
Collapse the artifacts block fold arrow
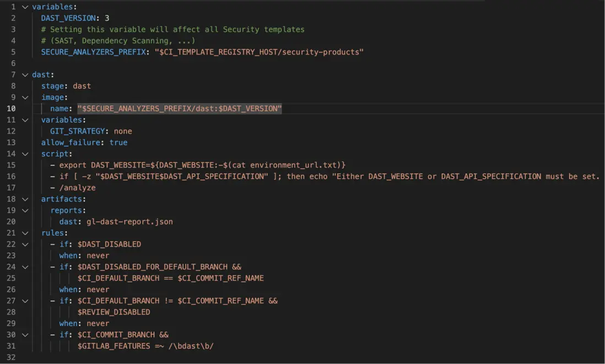[x=25, y=199]
